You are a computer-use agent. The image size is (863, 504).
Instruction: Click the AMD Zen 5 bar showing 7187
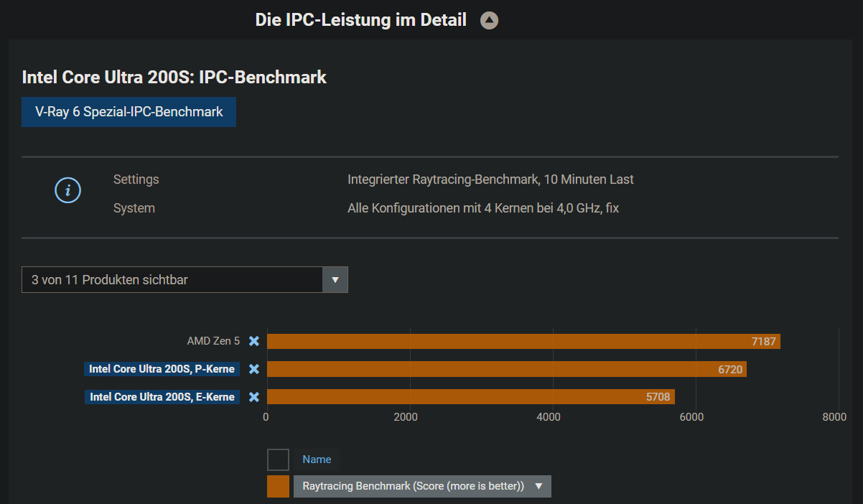523,342
